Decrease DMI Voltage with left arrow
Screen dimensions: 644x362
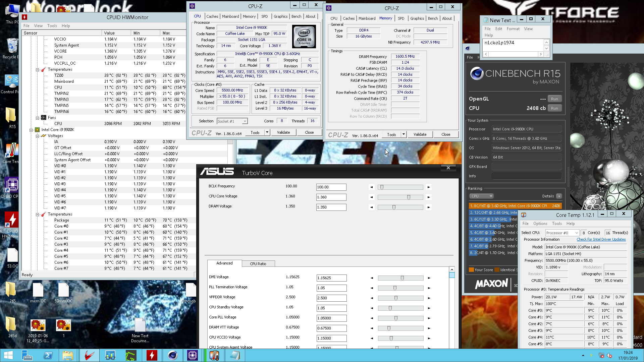coord(372,278)
